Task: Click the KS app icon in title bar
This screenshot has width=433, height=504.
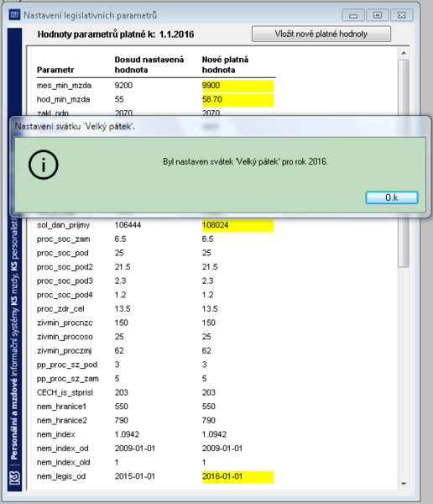Action: click(x=14, y=15)
